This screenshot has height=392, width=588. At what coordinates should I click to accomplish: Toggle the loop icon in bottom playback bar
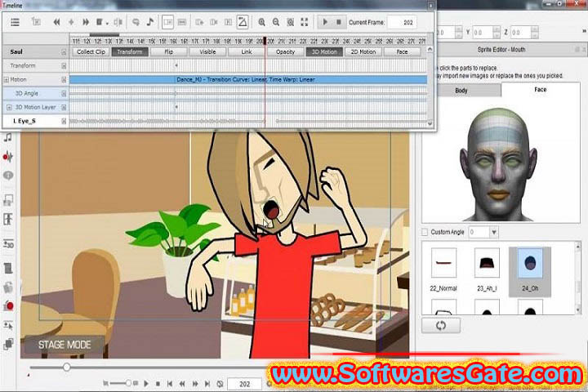coord(220,384)
